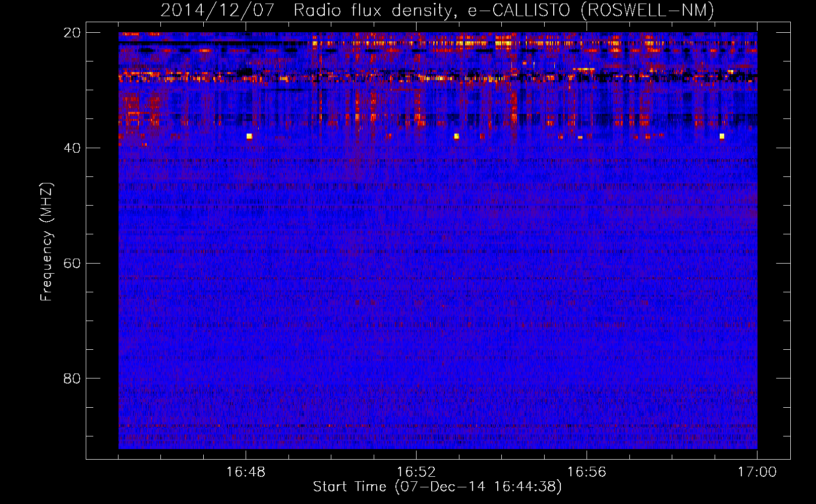
Task: Click the 40 frequency tick label
Action: (72, 148)
